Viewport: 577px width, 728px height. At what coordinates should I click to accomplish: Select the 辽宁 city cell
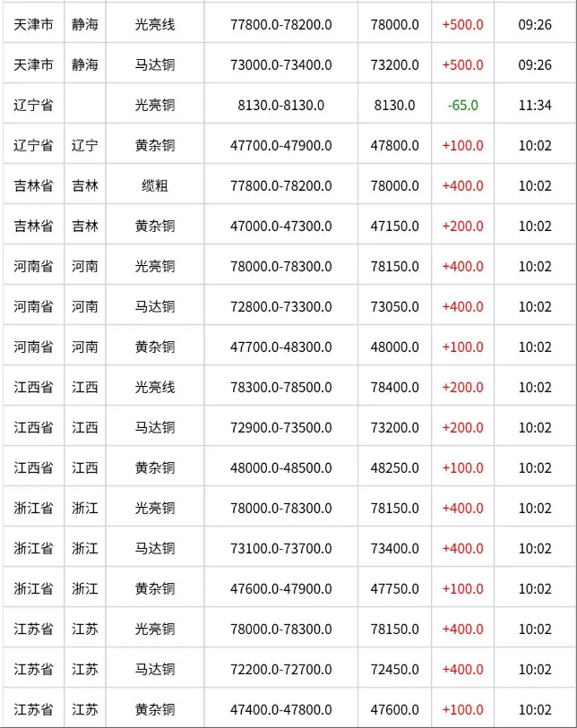click(x=85, y=145)
